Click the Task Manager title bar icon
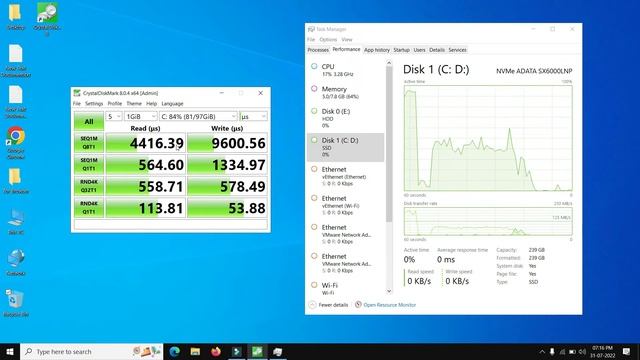 click(x=311, y=29)
